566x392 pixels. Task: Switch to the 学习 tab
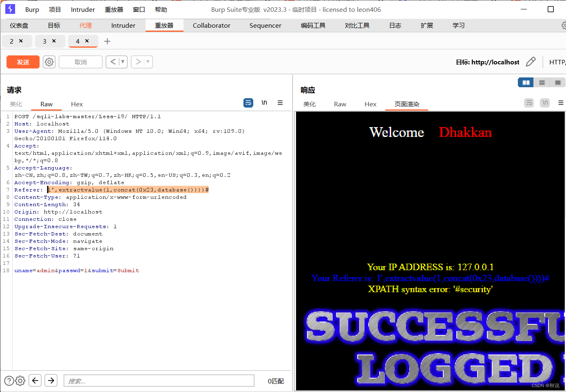click(x=459, y=25)
